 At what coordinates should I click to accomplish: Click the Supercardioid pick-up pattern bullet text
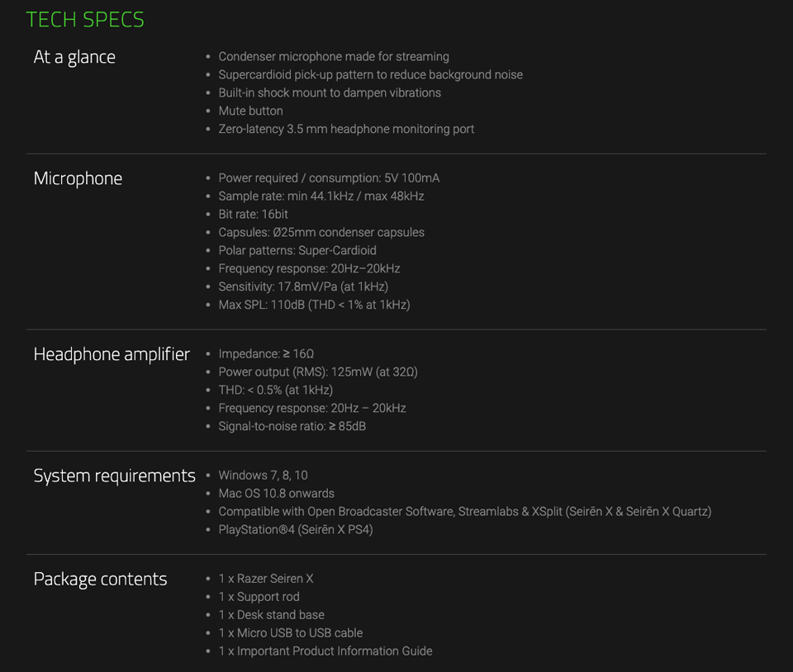click(371, 75)
